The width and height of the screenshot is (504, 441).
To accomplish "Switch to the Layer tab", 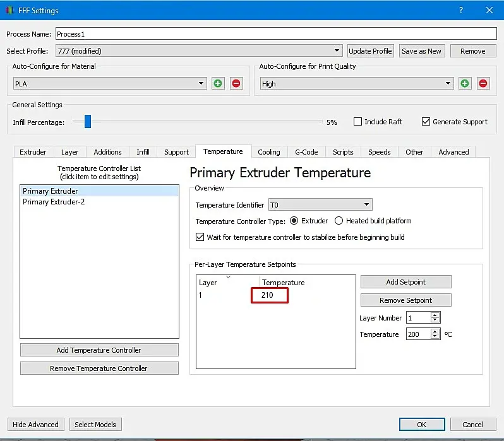I will point(69,152).
